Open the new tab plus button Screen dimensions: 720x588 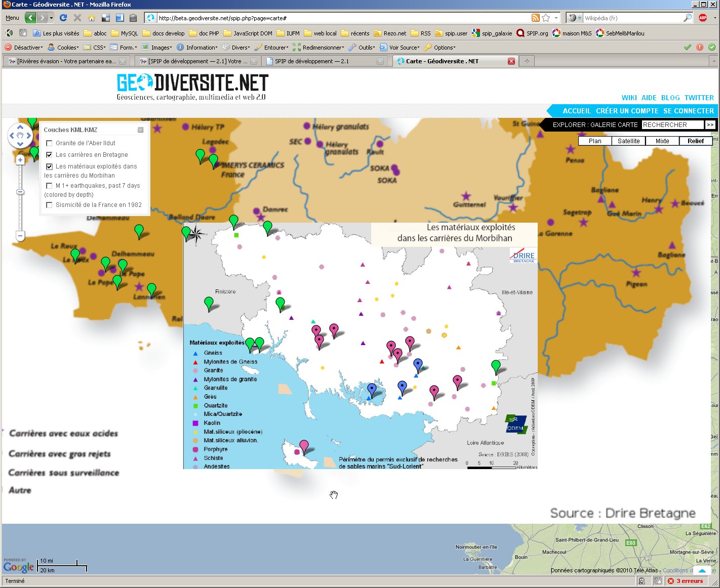pyautogui.click(x=527, y=61)
